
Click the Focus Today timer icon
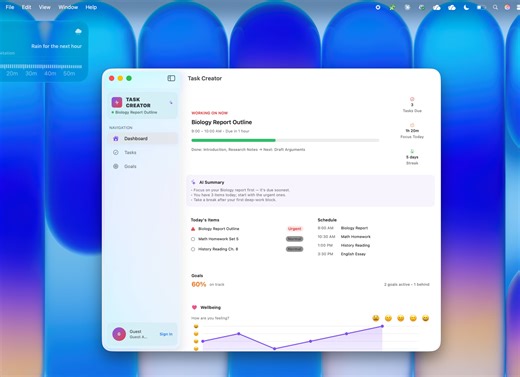[x=412, y=125]
